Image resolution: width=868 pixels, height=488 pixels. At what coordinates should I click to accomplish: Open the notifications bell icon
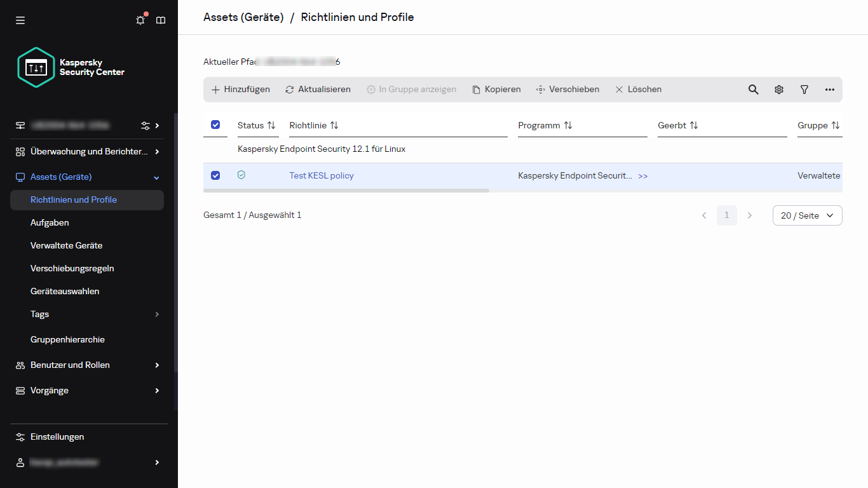140,20
